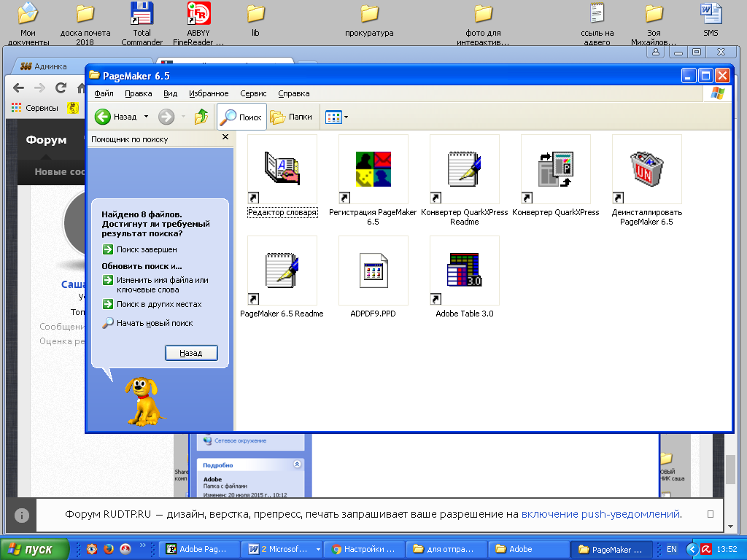Launch Firefox from quick launch bar

109,549
